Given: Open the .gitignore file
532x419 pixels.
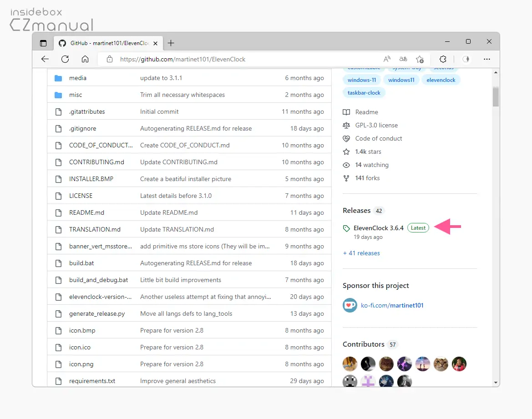Looking at the screenshot, I should (83, 129).
